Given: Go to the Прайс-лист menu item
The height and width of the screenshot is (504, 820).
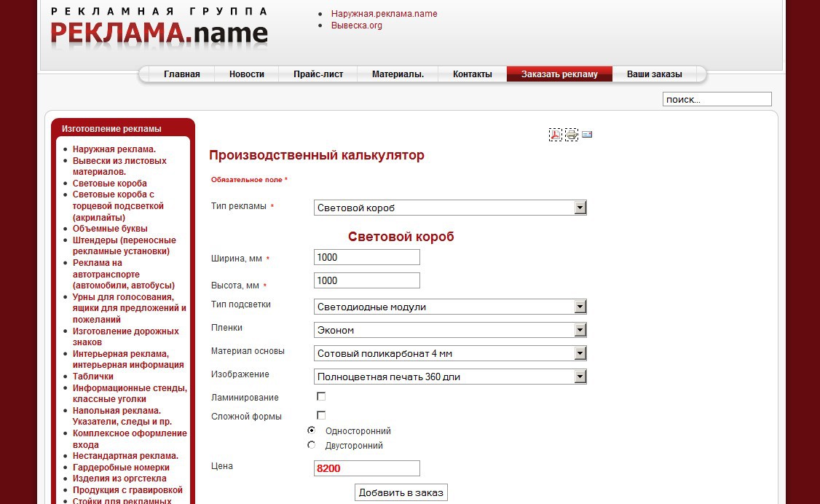Looking at the screenshot, I should pyautogui.click(x=318, y=74).
